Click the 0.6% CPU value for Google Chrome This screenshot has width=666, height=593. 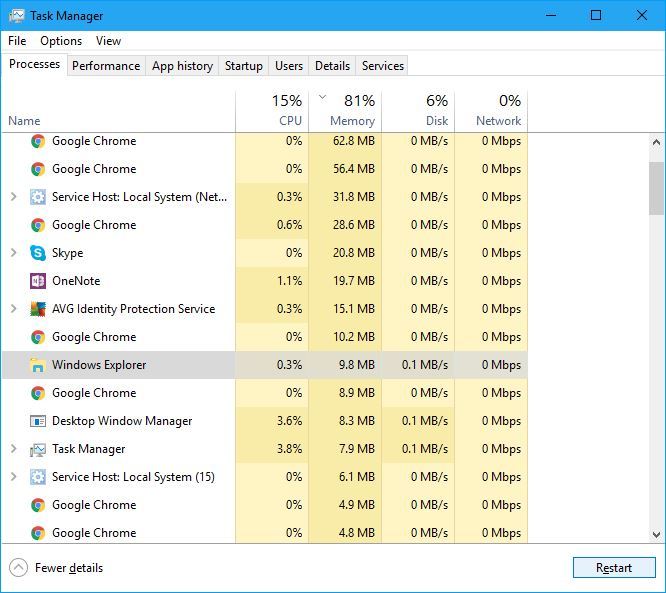(289, 225)
